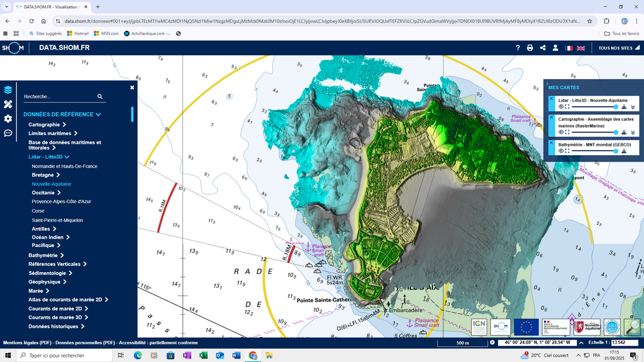644x362 pixels.
Task: Expand the Marée category
Action: pos(38,290)
